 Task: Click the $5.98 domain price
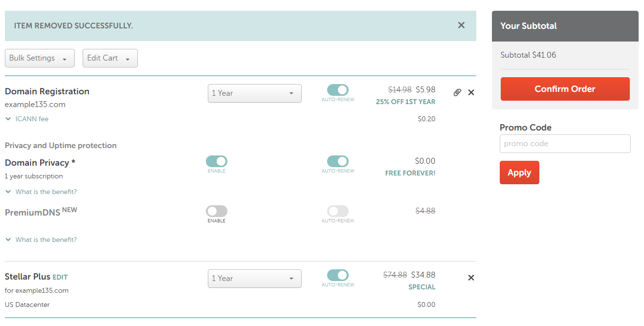[x=425, y=89]
